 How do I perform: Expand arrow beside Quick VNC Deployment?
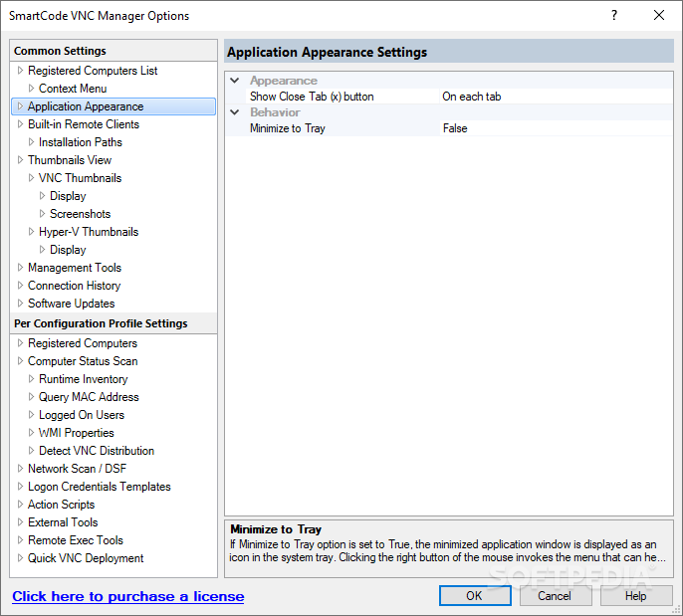pos(20,557)
